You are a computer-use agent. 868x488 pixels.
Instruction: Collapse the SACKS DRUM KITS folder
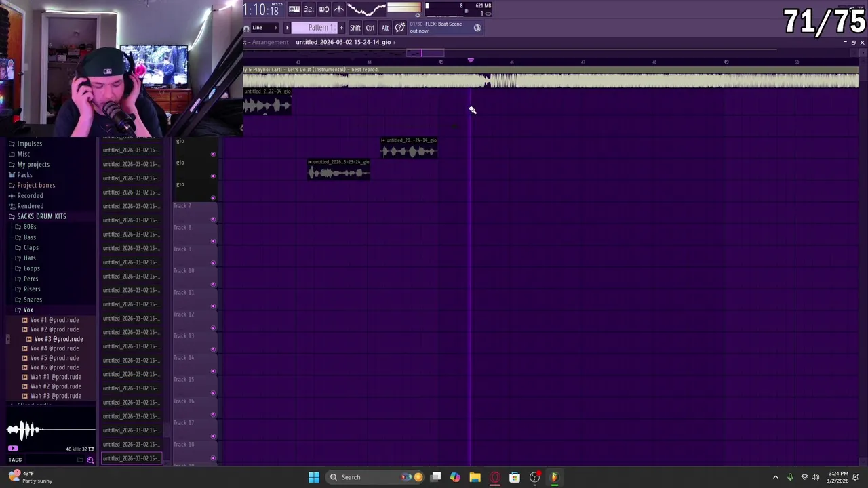(41, 216)
